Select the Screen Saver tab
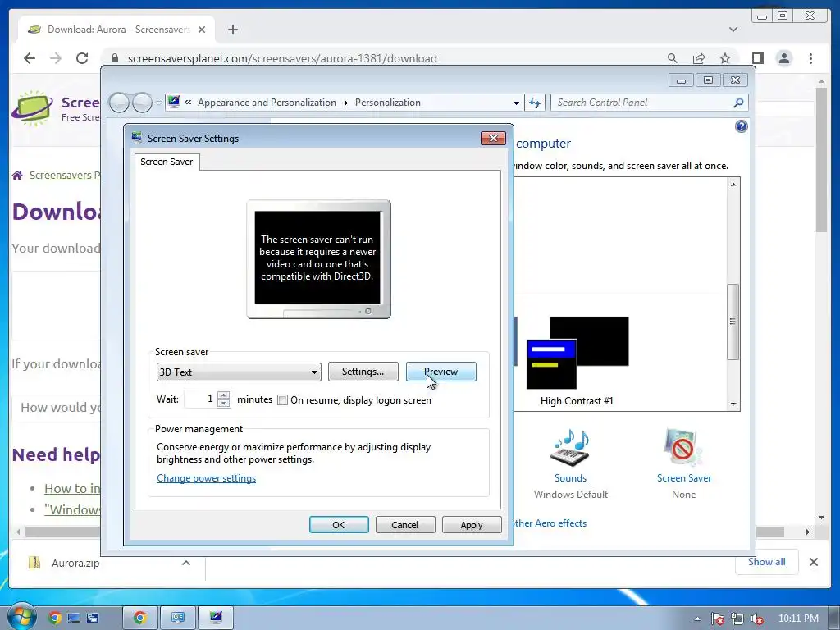This screenshot has height=630, width=840. click(x=167, y=162)
